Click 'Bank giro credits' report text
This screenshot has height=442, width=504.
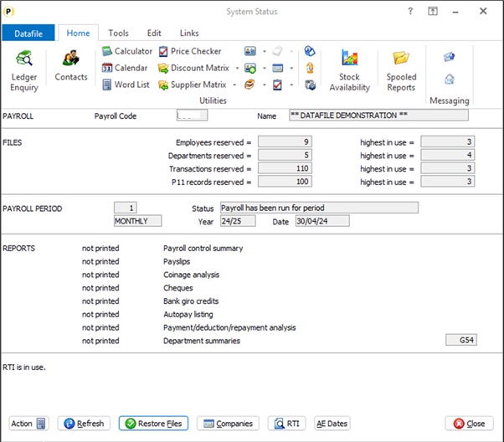click(191, 301)
